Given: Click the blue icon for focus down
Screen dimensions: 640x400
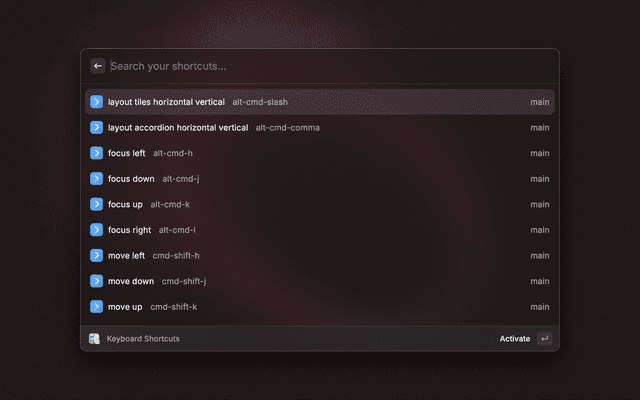Looking at the screenshot, I should (x=96, y=179).
